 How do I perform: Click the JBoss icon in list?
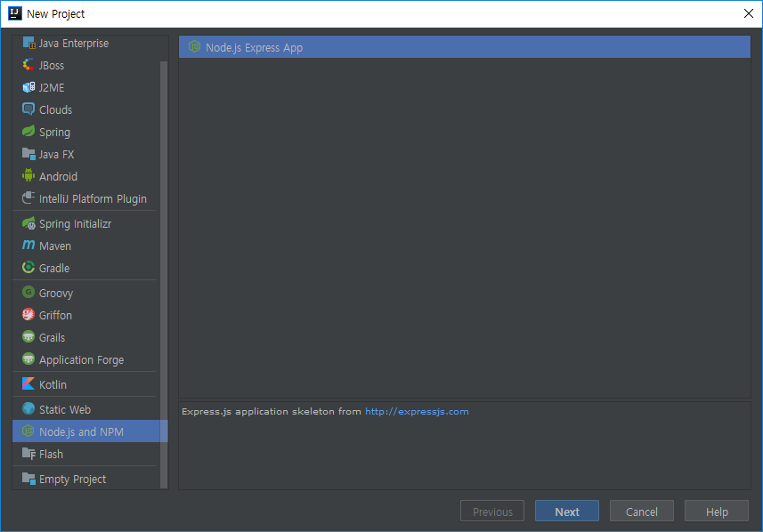(x=28, y=65)
